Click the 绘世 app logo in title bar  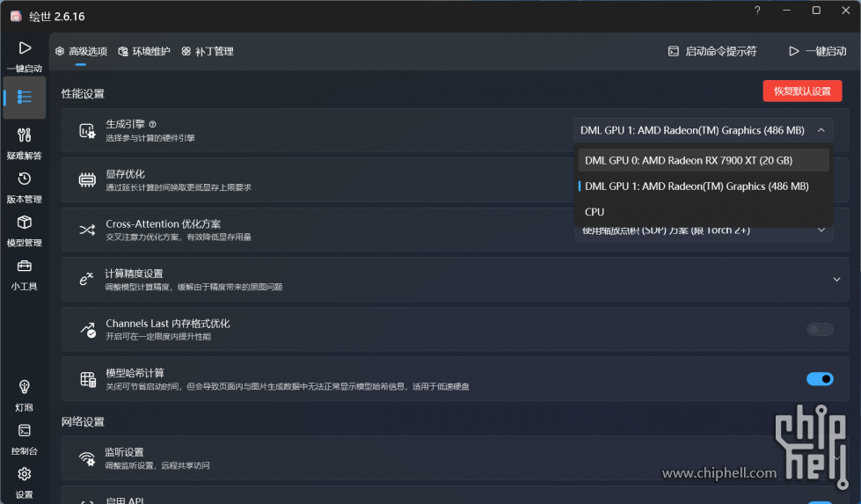[x=17, y=16]
